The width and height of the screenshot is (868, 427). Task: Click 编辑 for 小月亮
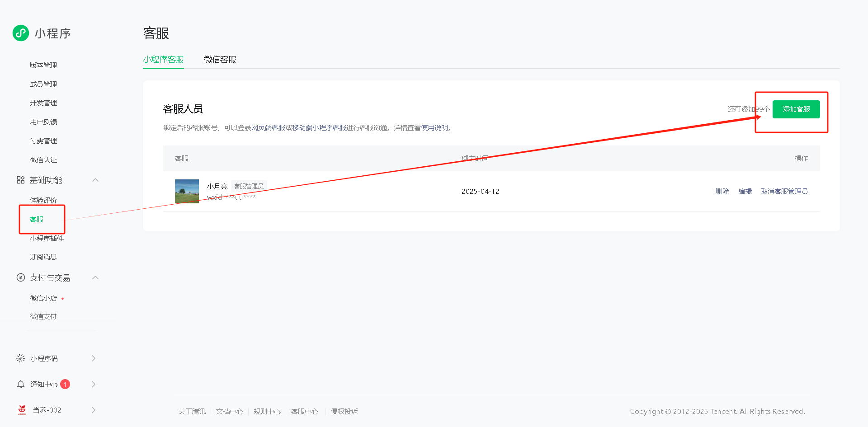[745, 192]
